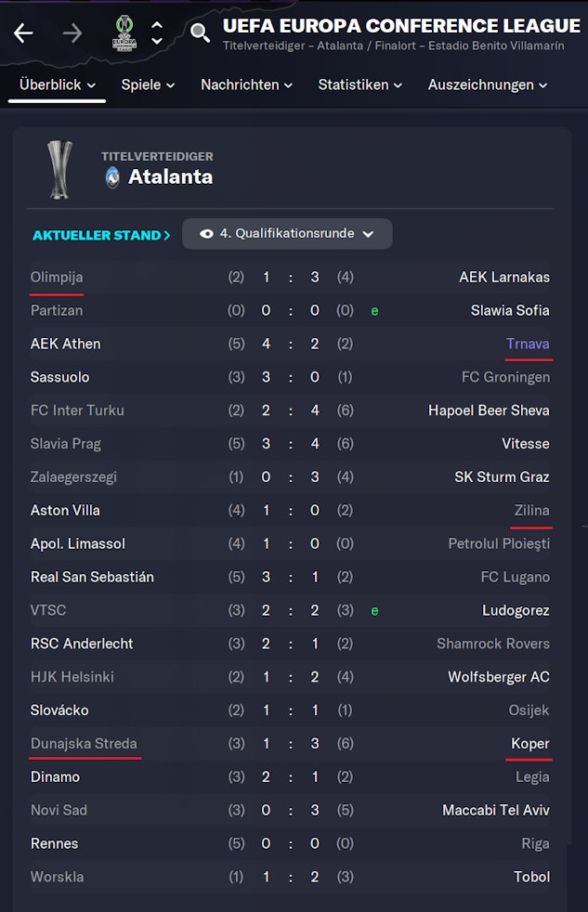Open the search magnifier icon
588x912 pixels.
[200, 33]
